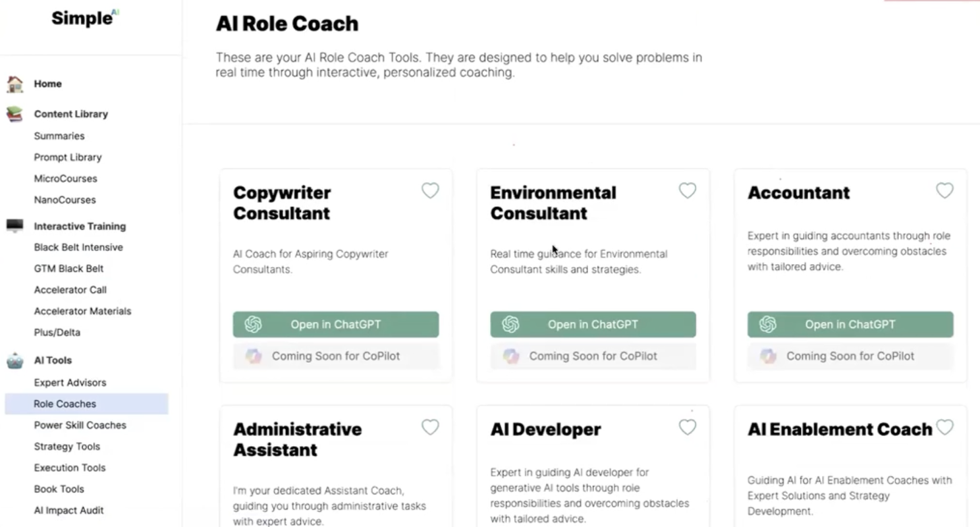
Task: Click the Home house icon in sidebar
Action: [14, 84]
